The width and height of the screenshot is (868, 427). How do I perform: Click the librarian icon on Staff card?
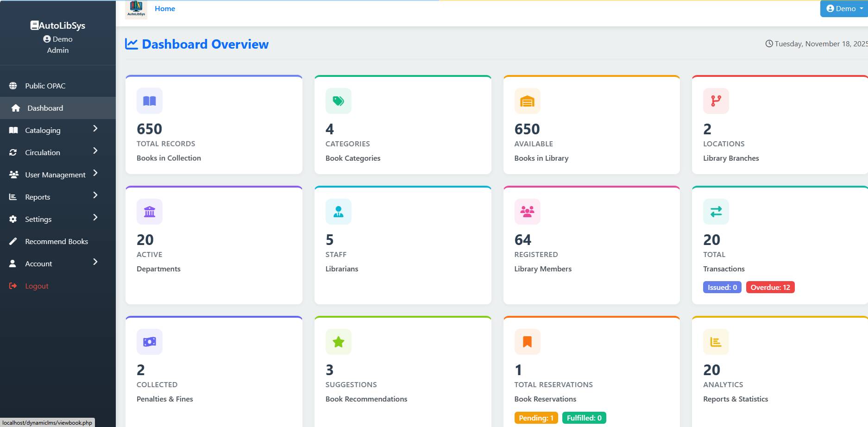[x=338, y=212]
